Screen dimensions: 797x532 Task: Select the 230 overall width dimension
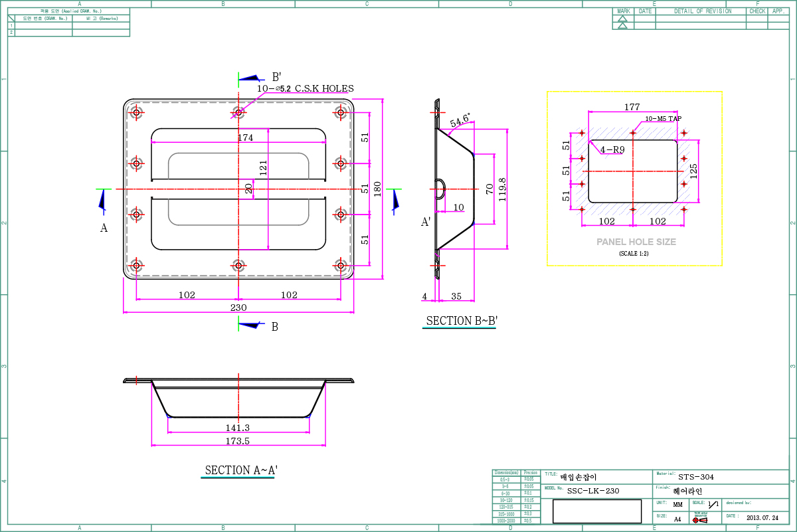[238, 308]
